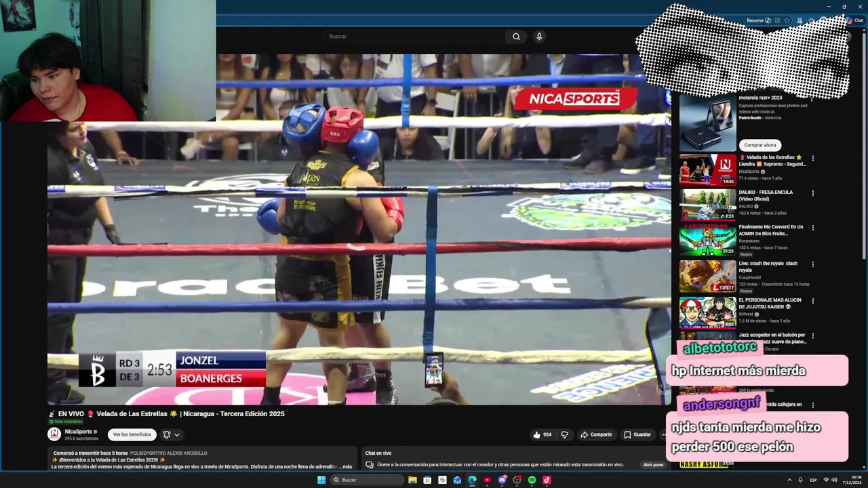This screenshot has width=868, height=488.
Task: Click 'Abrir panel' to open live chat
Action: tap(654, 465)
